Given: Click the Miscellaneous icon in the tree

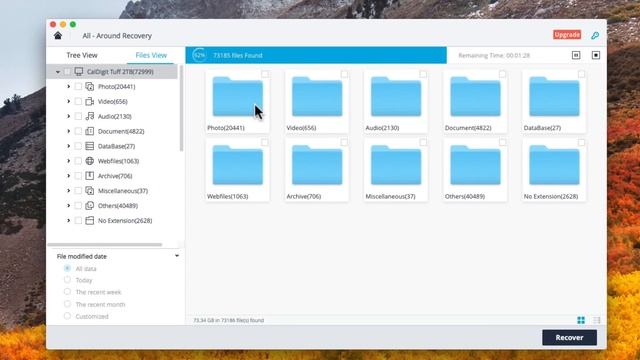Looking at the screenshot, I should coord(90,191).
